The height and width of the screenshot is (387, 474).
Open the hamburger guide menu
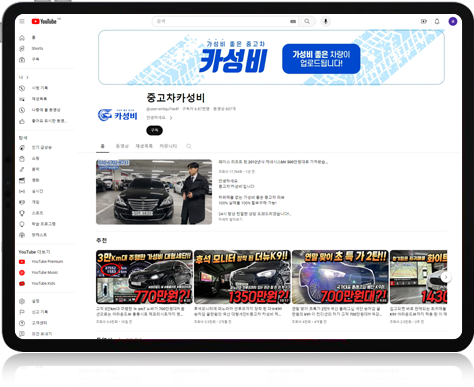pos(22,21)
